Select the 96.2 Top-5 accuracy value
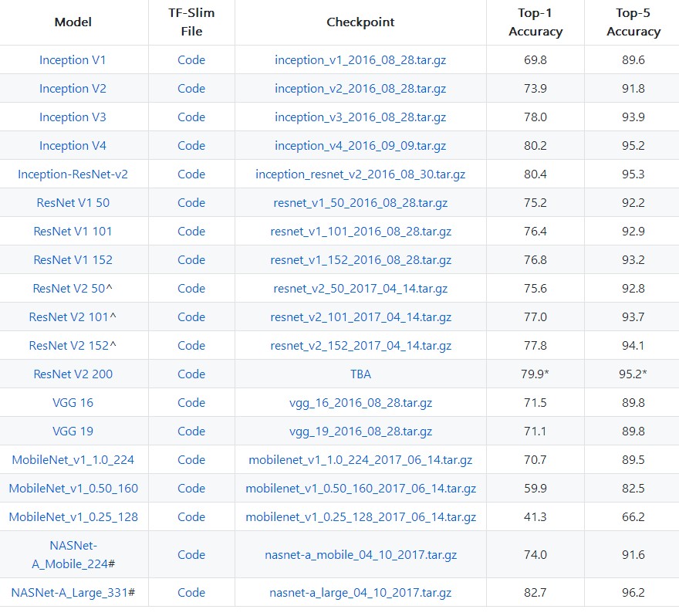 (x=633, y=593)
